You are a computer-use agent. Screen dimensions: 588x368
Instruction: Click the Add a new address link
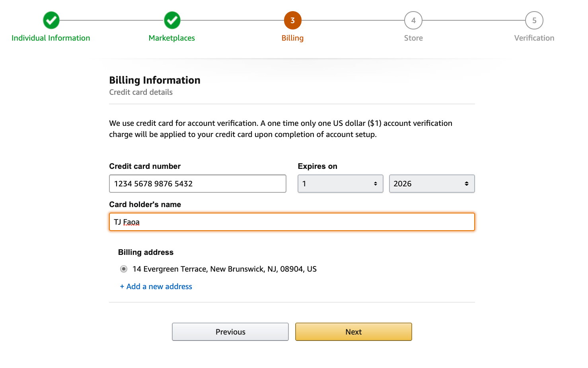(156, 287)
